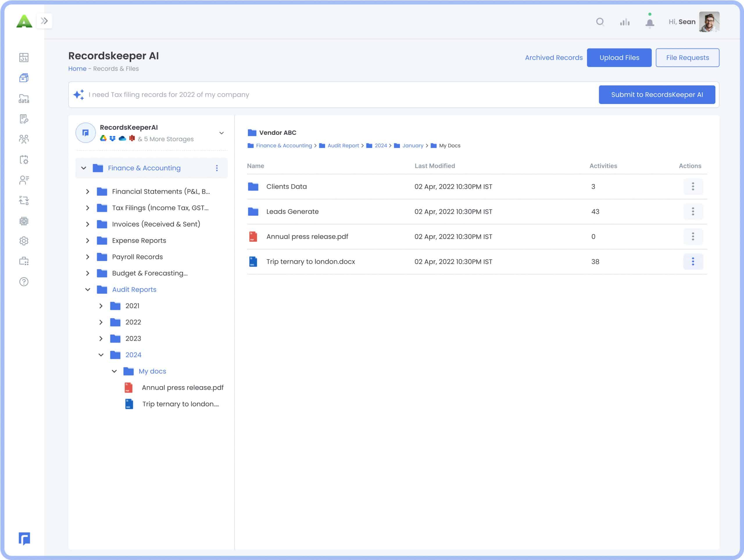Image resolution: width=744 pixels, height=560 pixels.
Task: Open help question mark icon
Action: [x=24, y=282]
